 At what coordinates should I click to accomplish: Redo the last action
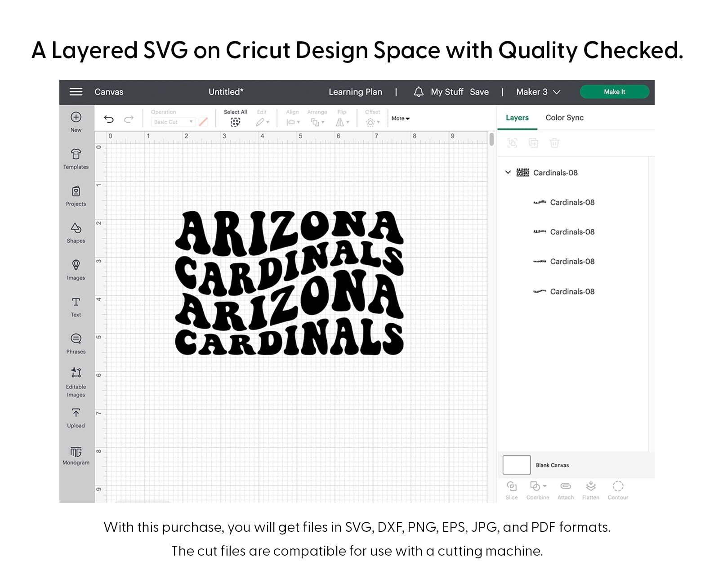(129, 119)
